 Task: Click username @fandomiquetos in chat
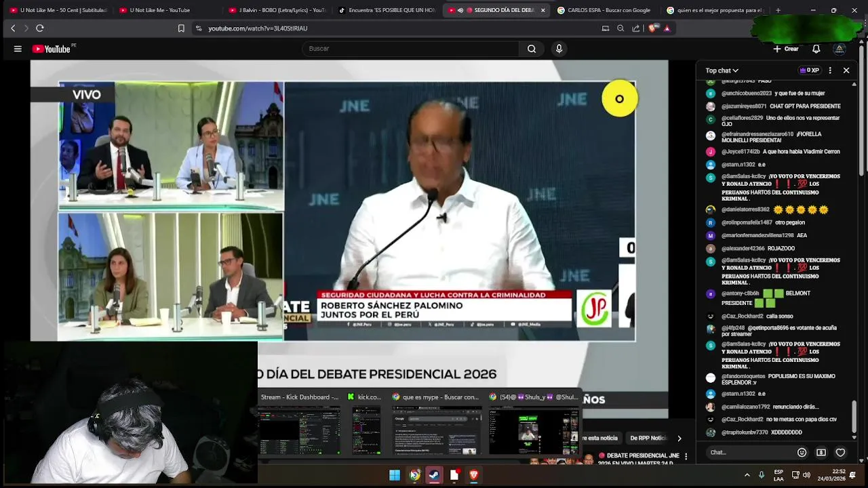click(743, 376)
